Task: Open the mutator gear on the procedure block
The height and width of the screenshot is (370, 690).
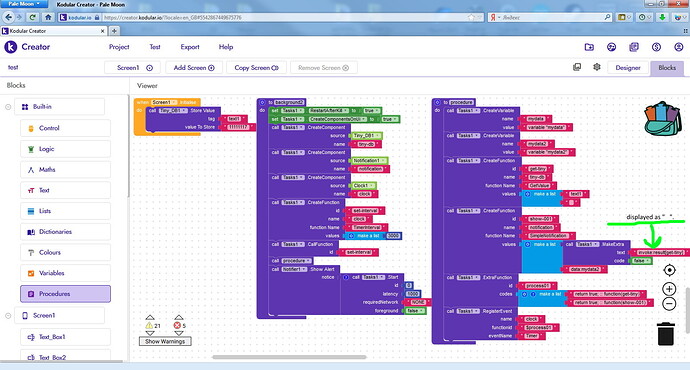Action: (437, 102)
